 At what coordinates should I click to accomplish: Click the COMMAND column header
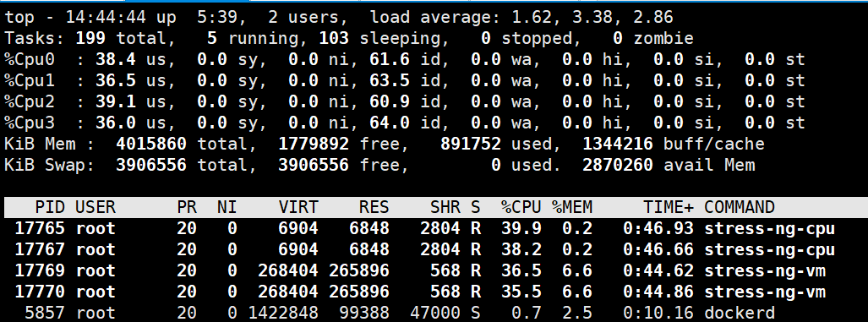[x=739, y=207]
